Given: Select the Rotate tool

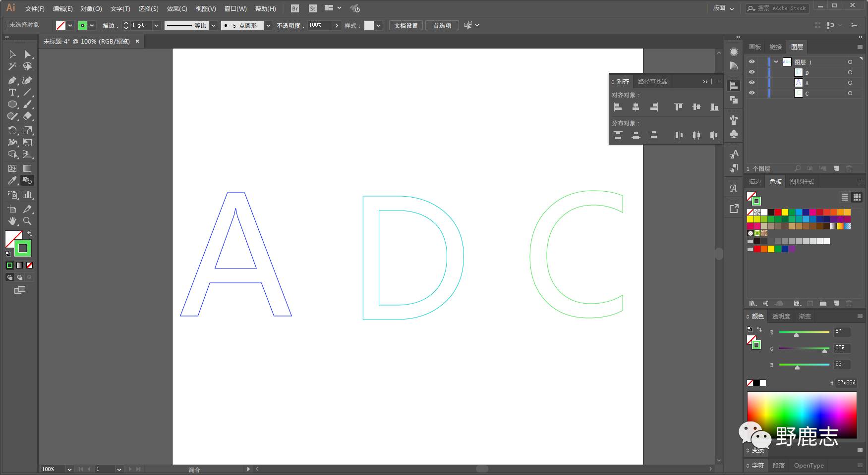Looking at the screenshot, I should click(12, 130).
